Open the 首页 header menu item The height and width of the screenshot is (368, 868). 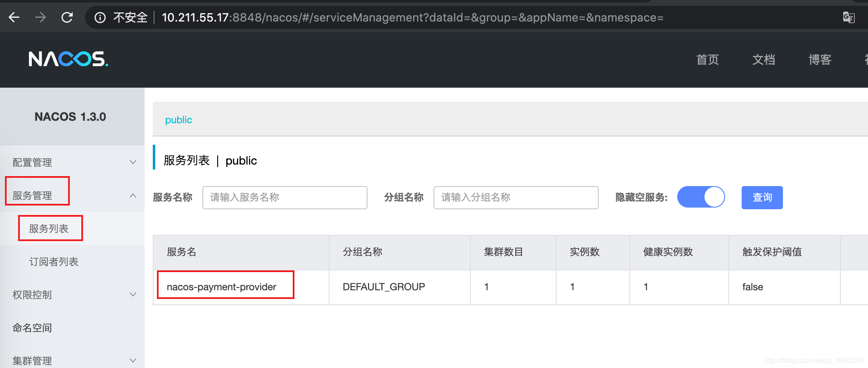707,60
